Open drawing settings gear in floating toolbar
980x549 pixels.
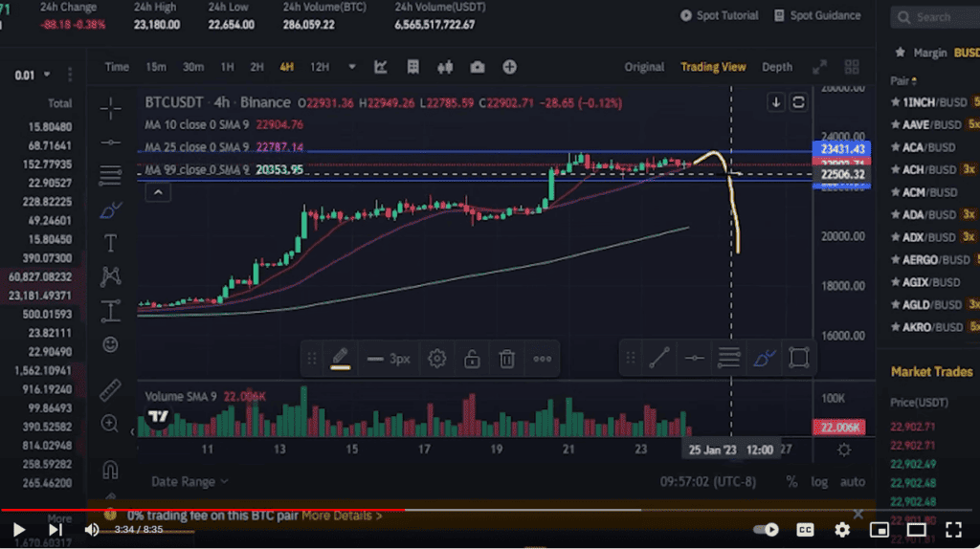pos(436,359)
